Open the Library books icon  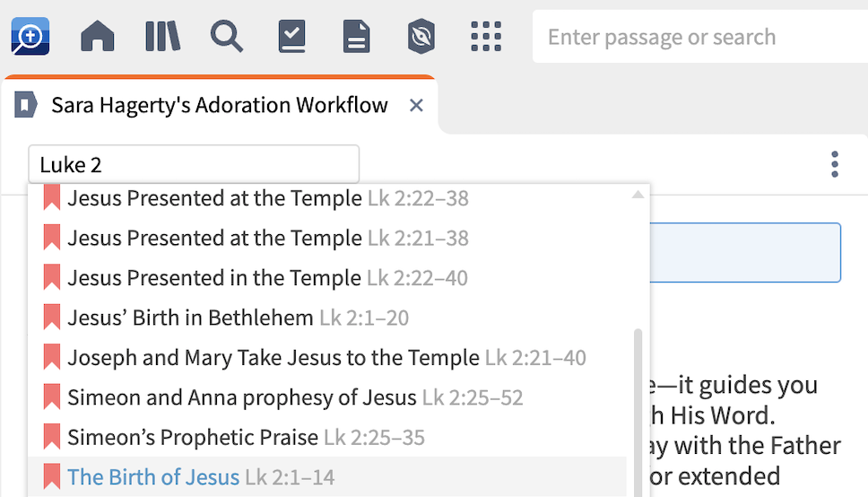[162, 37]
